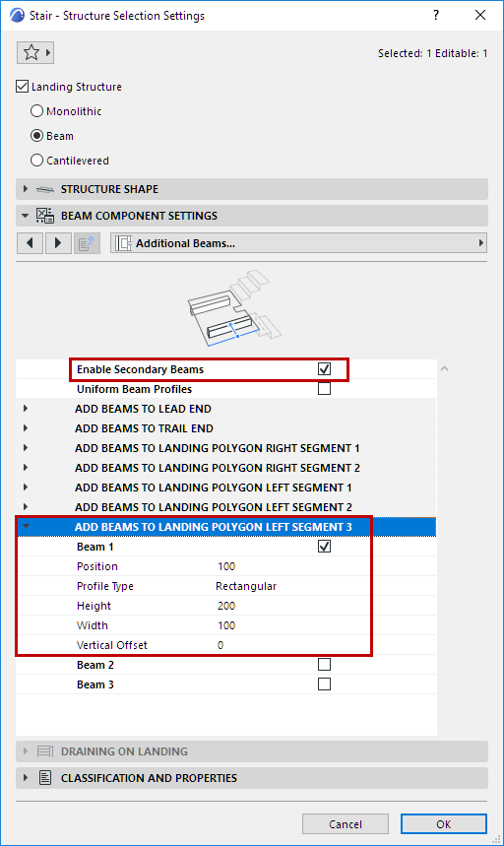Select the Height row label
The height and width of the screenshot is (846, 504).
coord(94,606)
